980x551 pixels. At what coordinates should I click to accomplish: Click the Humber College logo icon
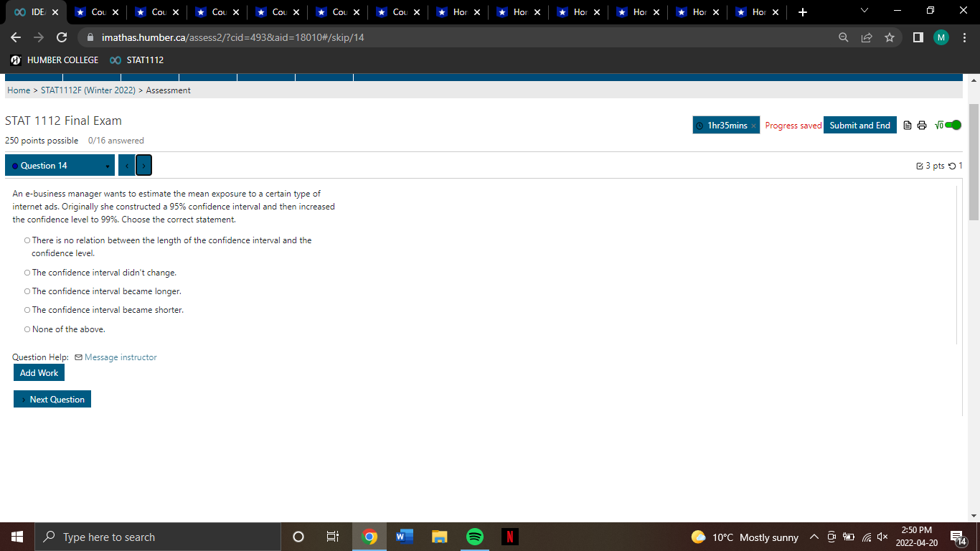(14, 60)
